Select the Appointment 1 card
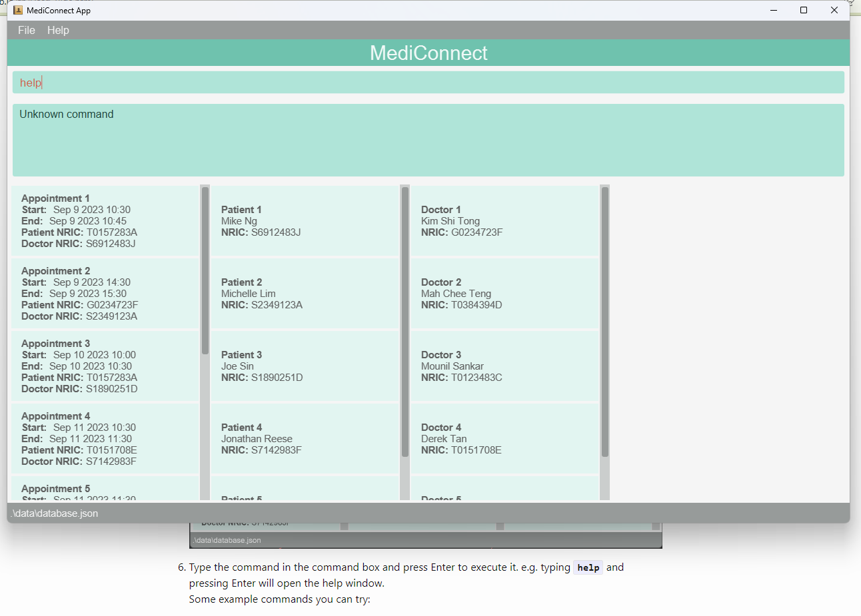The height and width of the screenshot is (616, 861). click(x=105, y=220)
